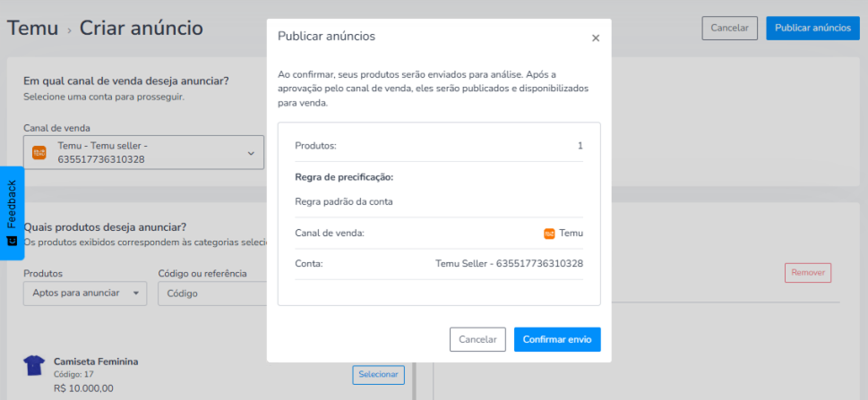
Task: Open the Feedback side tab
Action: coord(12,213)
